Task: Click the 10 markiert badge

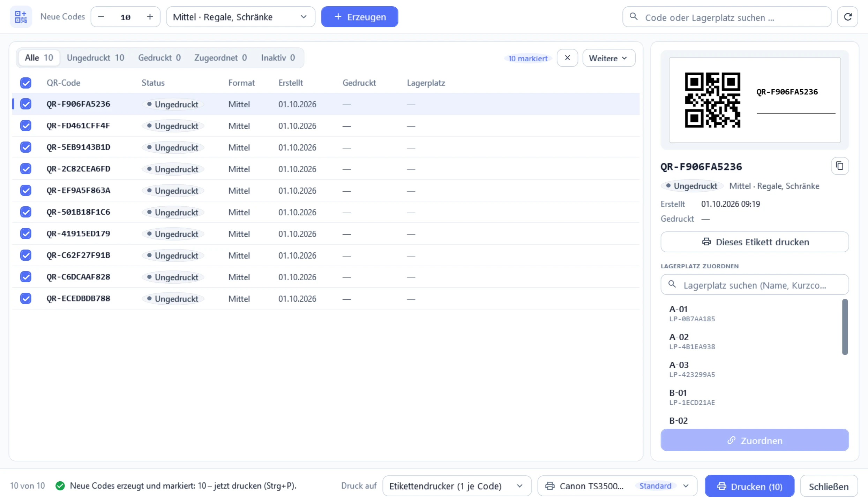Action: pos(528,58)
